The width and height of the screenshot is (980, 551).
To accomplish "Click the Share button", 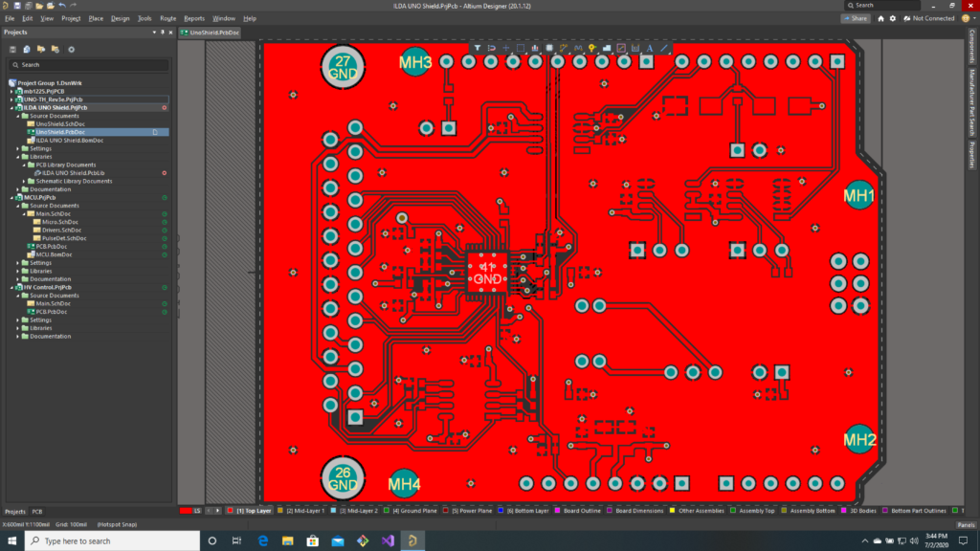I will click(x=855, y=18).
